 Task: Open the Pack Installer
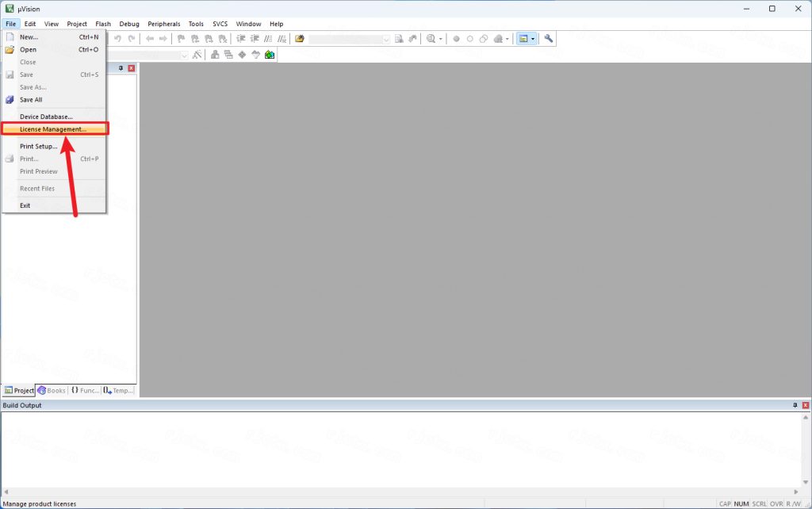[269, 54]
